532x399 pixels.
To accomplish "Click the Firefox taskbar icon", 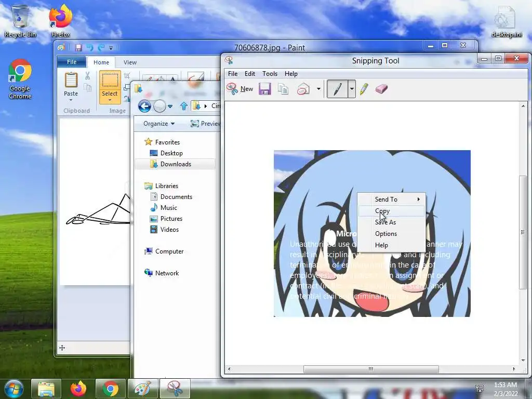I will point(78,389).
